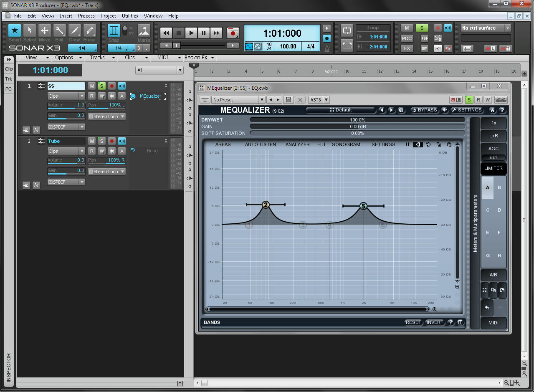Mute the Tube track
Viewport: 534px width, 392px height.
point(92,141)
